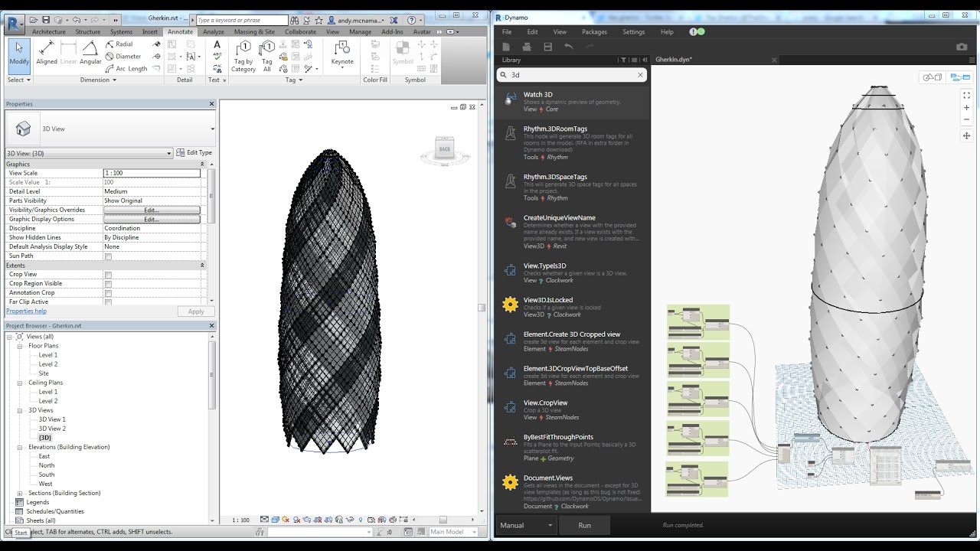980x551 pixels.
Task: Open the North elevation view
Action: [x=47, y=465]
